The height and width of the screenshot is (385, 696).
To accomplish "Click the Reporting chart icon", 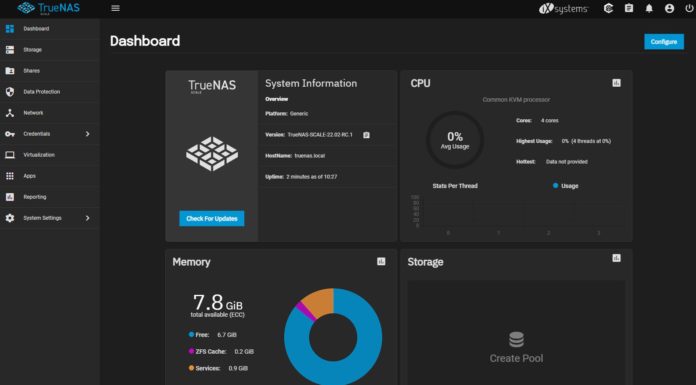I will [x=10, y=197].
